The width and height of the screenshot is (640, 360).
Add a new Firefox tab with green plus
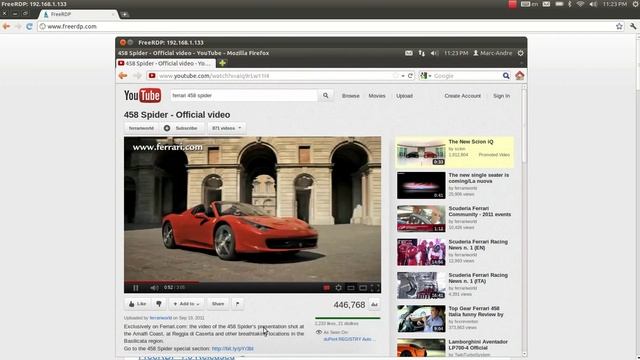(x=222, y=63)
